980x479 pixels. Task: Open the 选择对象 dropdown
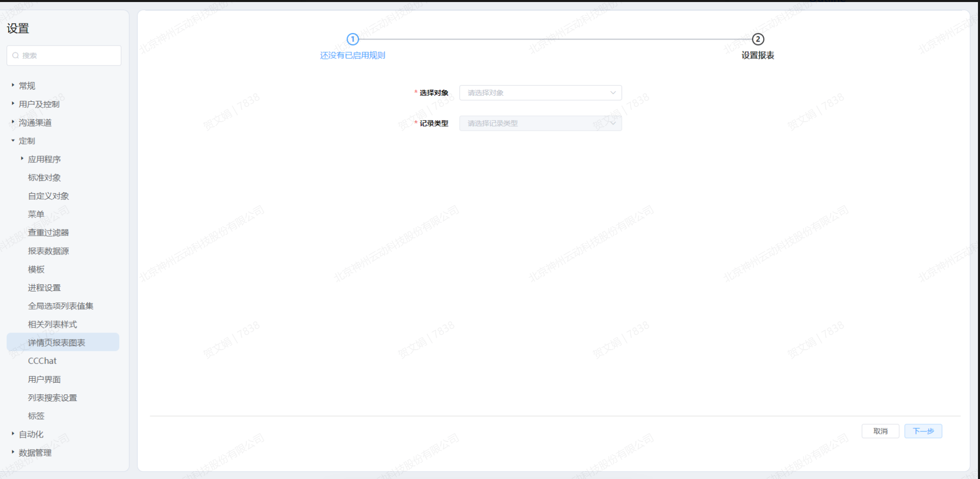(540, 93)
